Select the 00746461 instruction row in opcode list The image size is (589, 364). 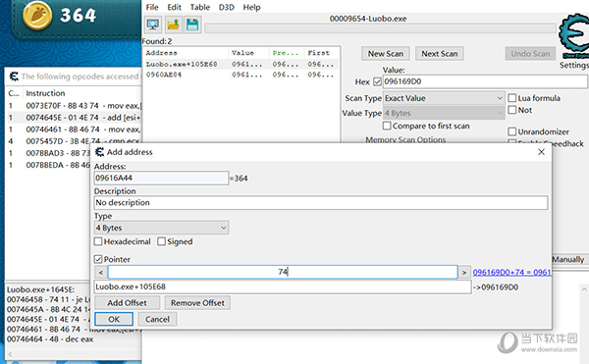click(x=74, y=130)
